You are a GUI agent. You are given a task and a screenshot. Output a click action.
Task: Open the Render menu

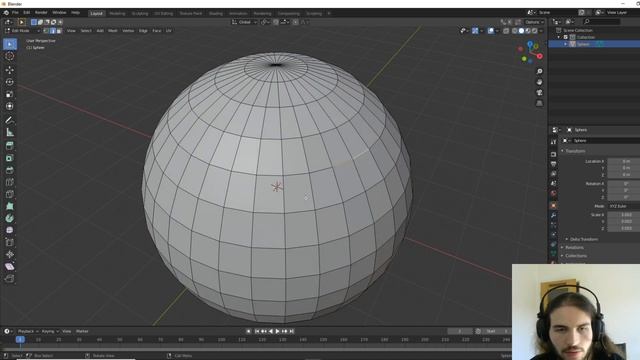[41, 13]
